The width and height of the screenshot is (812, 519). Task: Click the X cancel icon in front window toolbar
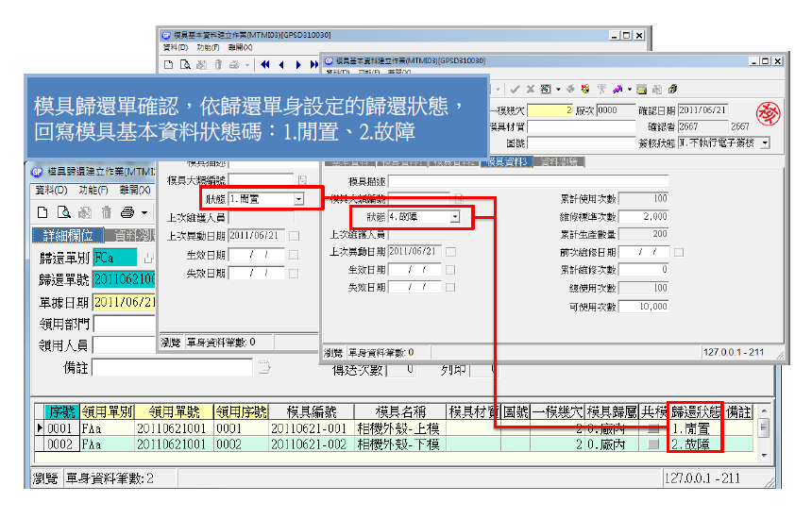tap(531, 89)
